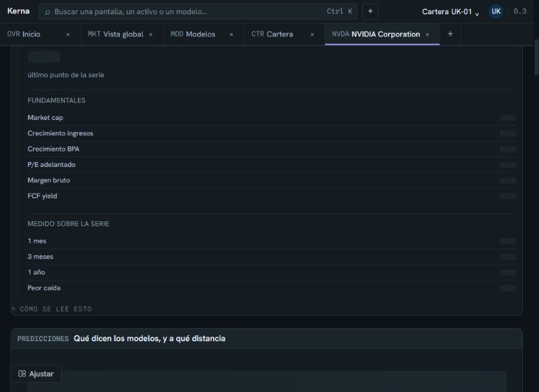Close the Vista global tab
539x392 pixels.
click(x=151, y=35)
